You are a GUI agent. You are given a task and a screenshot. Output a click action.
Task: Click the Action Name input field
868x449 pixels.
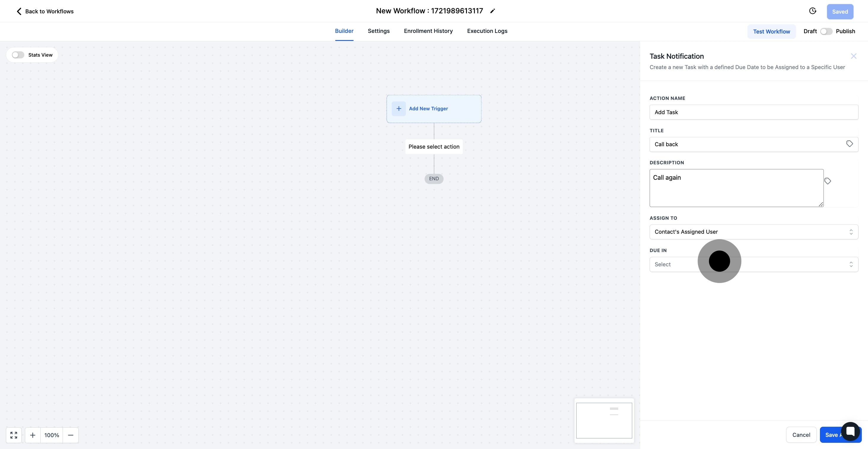pos(753,112)
